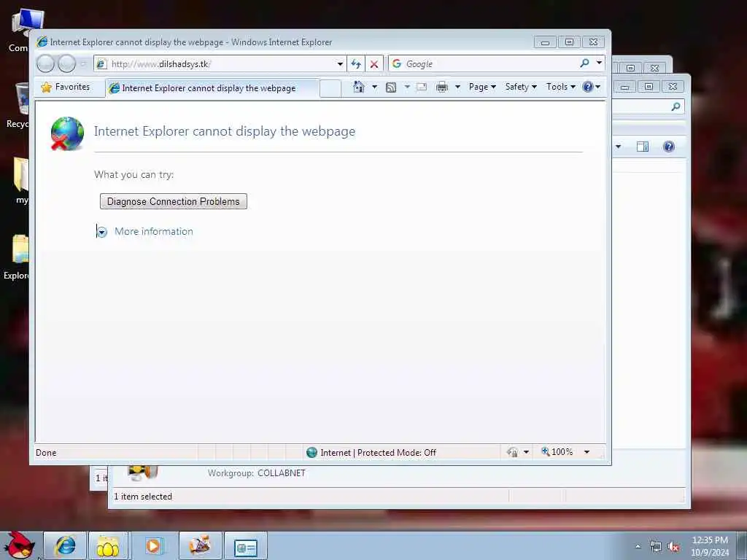747x560 pixels.
Task: Click 'Workgroup: COLLABNET' in Explorer window
Action: (x=256, y=473)
